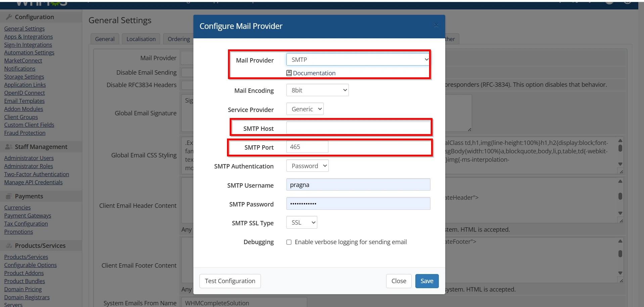
Task: Click the SMTP Username field
Action: [x=358, y=185]
